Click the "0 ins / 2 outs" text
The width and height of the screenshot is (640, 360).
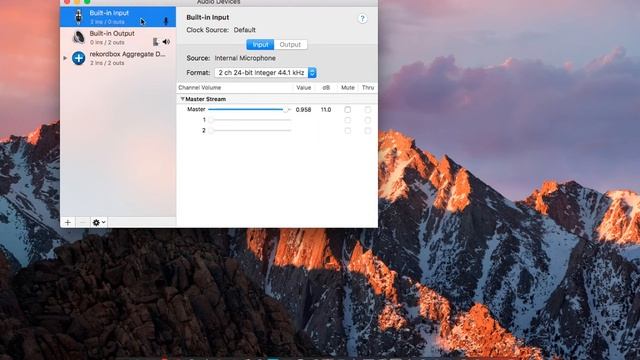tap(107, 42)
